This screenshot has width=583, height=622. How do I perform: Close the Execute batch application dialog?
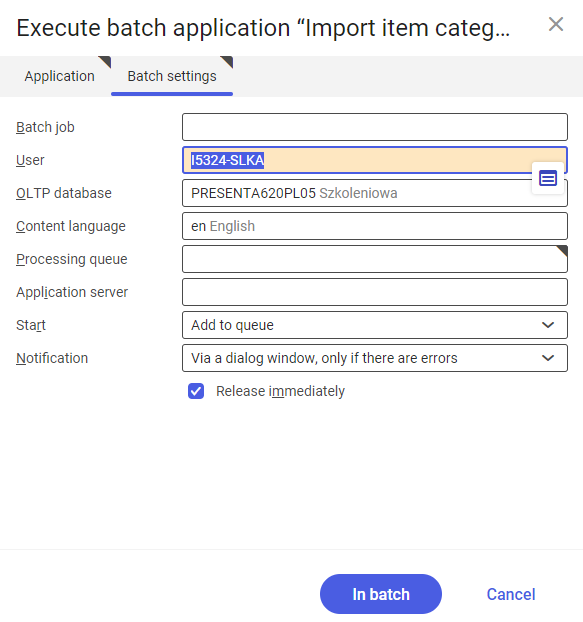click(556, 24)
